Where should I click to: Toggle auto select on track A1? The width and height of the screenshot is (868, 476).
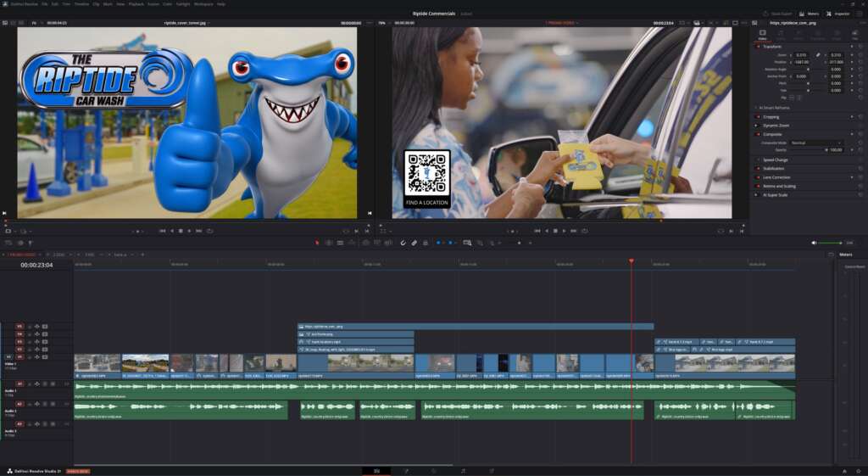37,384
